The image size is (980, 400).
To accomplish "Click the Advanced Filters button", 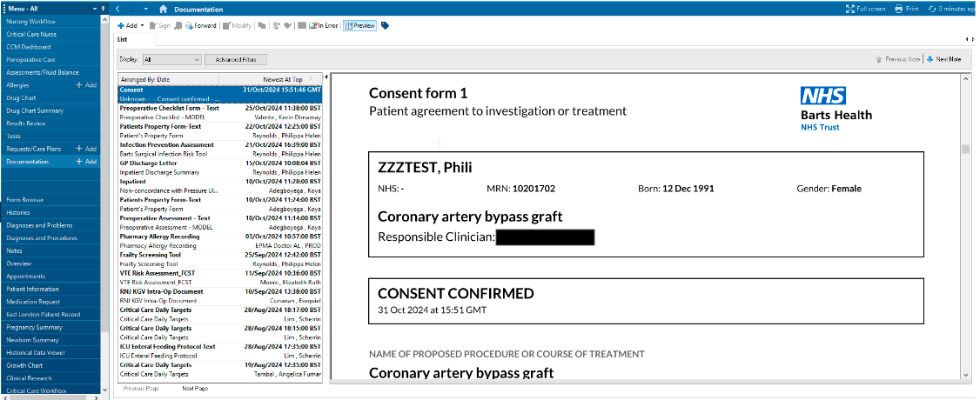I will pos(236,59).
